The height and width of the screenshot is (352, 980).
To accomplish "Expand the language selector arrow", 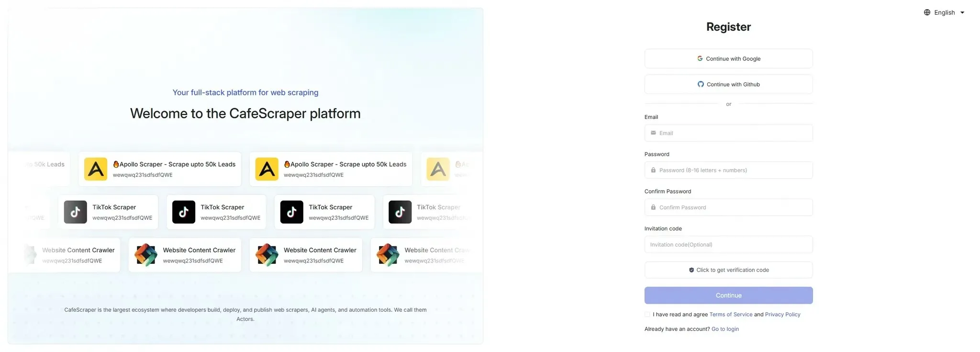I will 962,12.
